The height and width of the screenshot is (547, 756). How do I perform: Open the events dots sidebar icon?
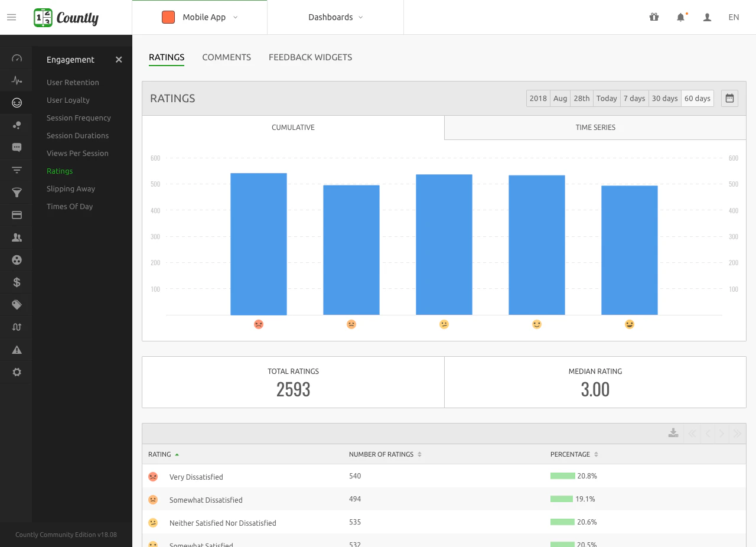coord(17,125)
